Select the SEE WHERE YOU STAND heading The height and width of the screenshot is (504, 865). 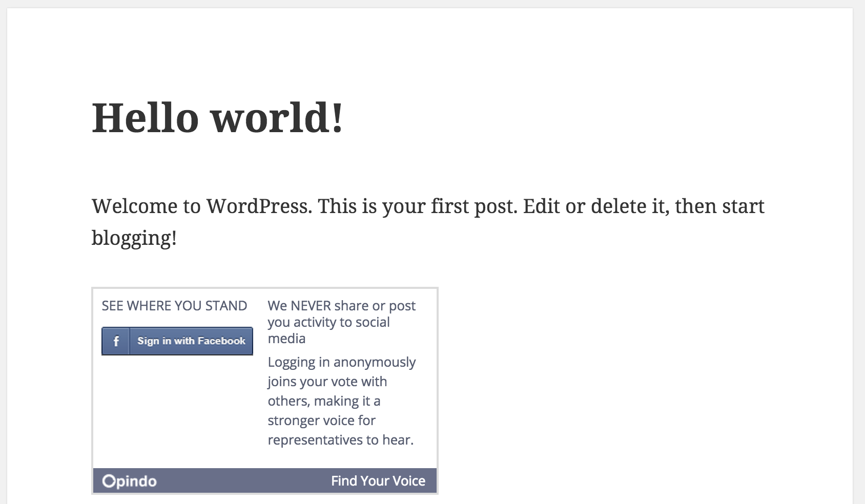pos(174,306)
